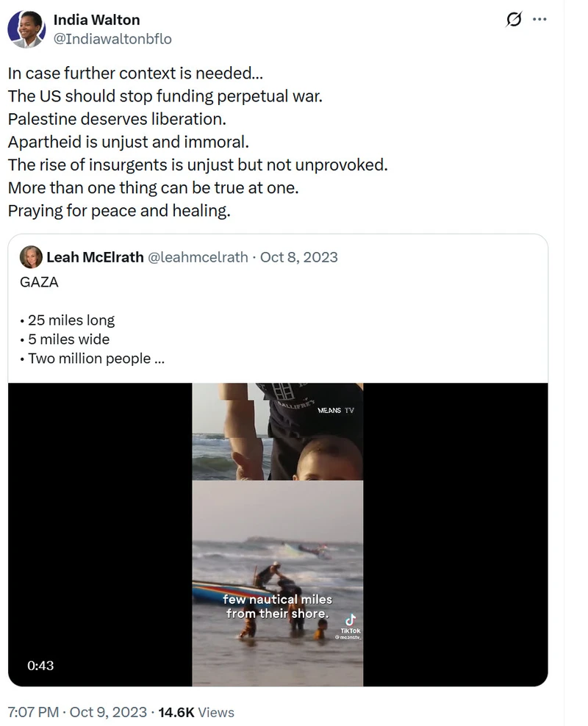This screenshot has width=588, height=726.
Task: Open the Leah McElrath name in quoted tweet
Action: 95,257
